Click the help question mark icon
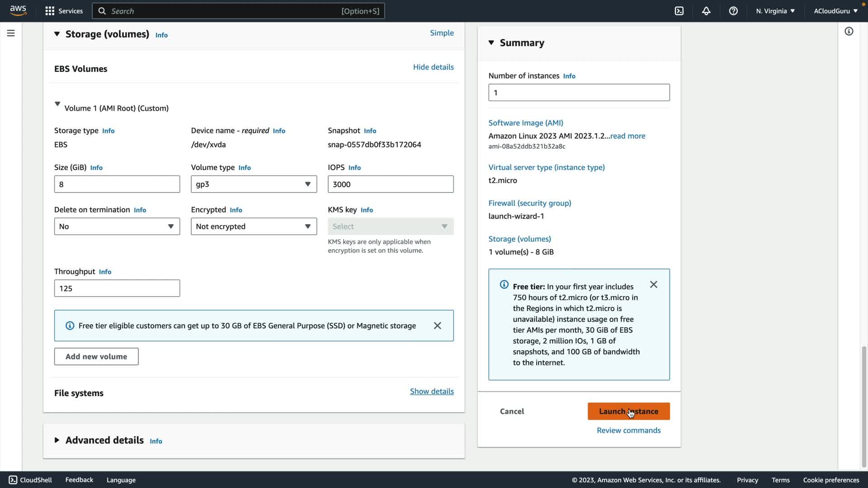 tap(733, 11)
